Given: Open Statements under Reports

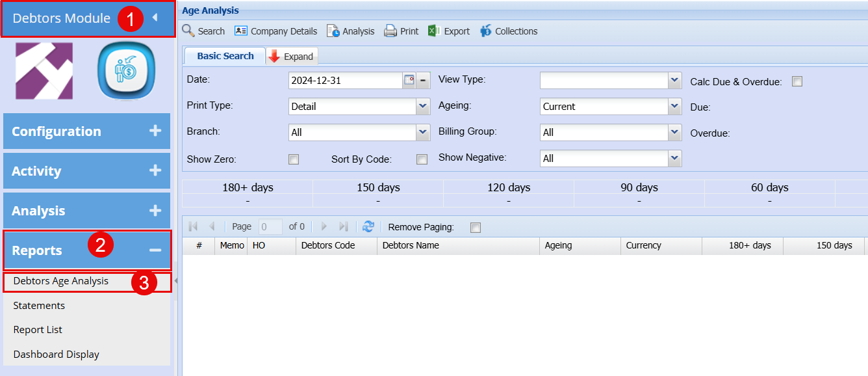Looking at the screenshot, I should point(39,305).
